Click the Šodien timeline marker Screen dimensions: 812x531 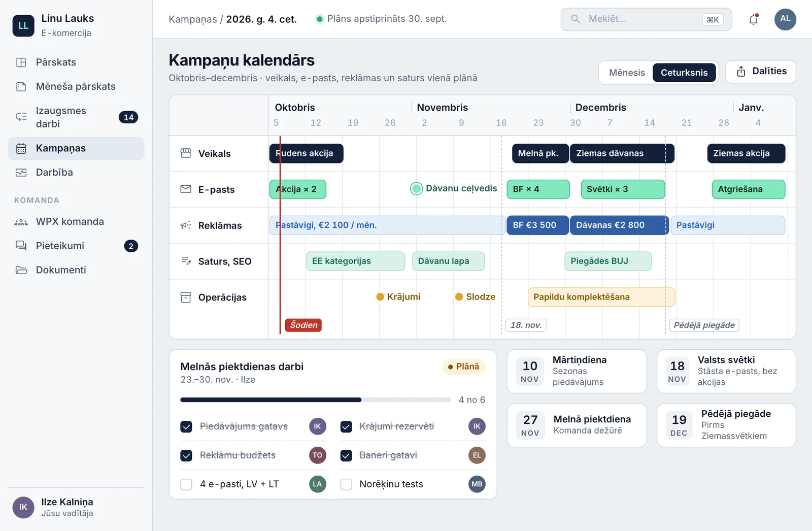pyautogui.click(x=303, y=325)
